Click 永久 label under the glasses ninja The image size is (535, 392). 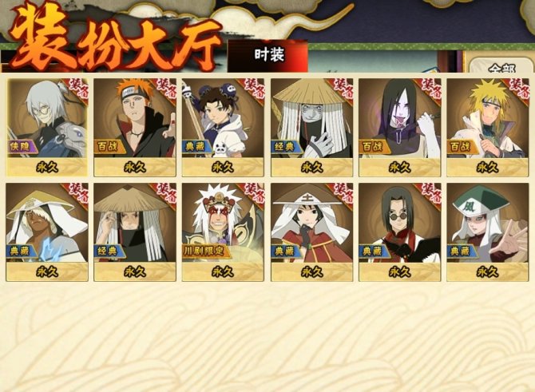(47, 167)
